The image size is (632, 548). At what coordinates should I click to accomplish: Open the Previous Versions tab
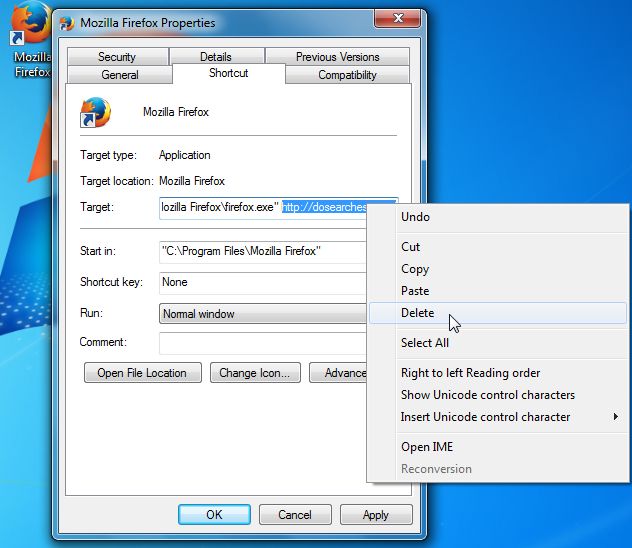point(337,57)
